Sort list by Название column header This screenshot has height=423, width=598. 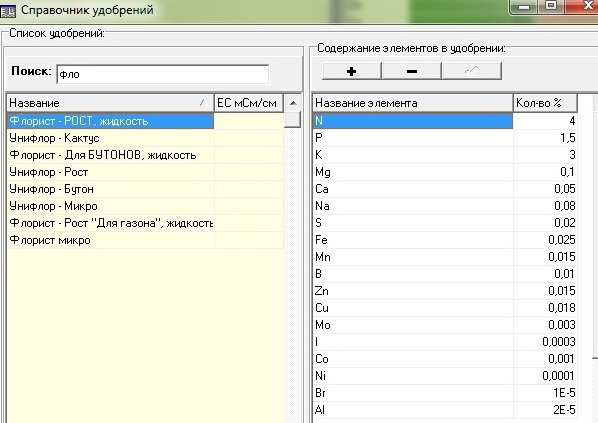110,103
